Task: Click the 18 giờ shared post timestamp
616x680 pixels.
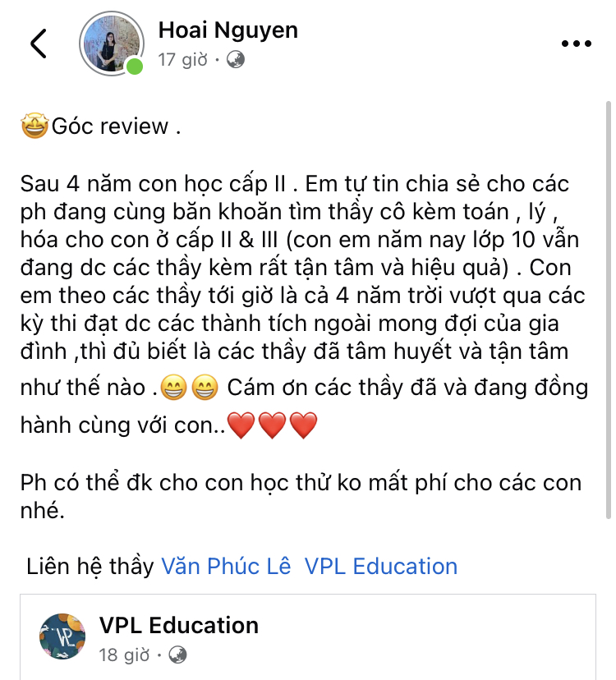Action: pyautogui.click(x=124, y=655)
